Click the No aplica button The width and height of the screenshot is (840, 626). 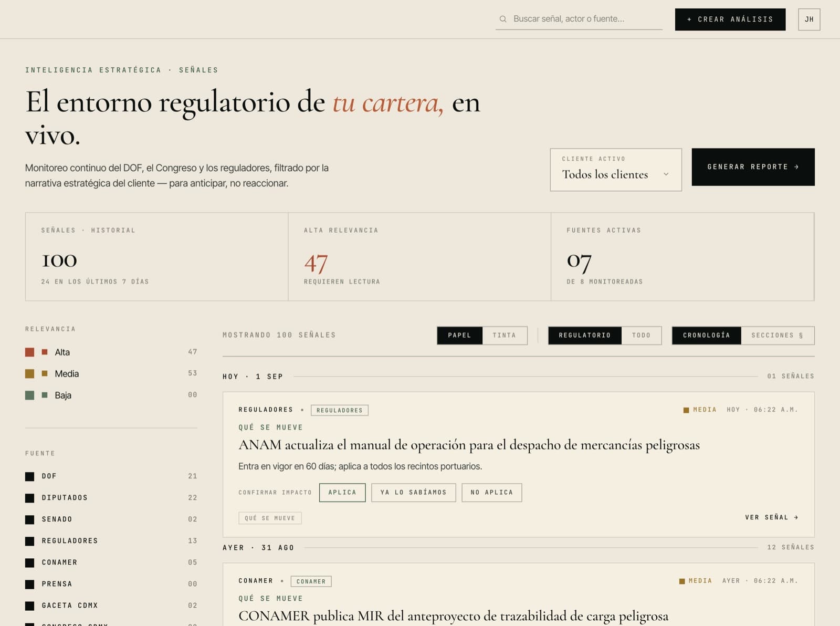[x=492, y=493]
